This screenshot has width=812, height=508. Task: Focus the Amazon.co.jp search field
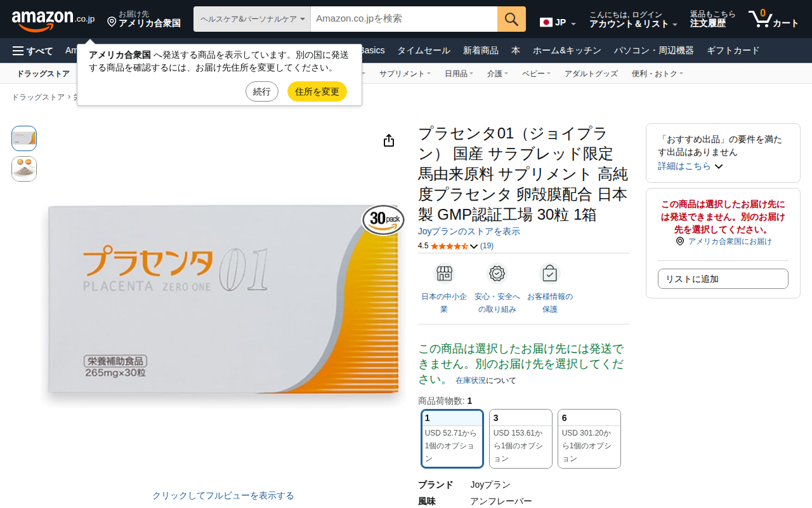coord(404,19)
